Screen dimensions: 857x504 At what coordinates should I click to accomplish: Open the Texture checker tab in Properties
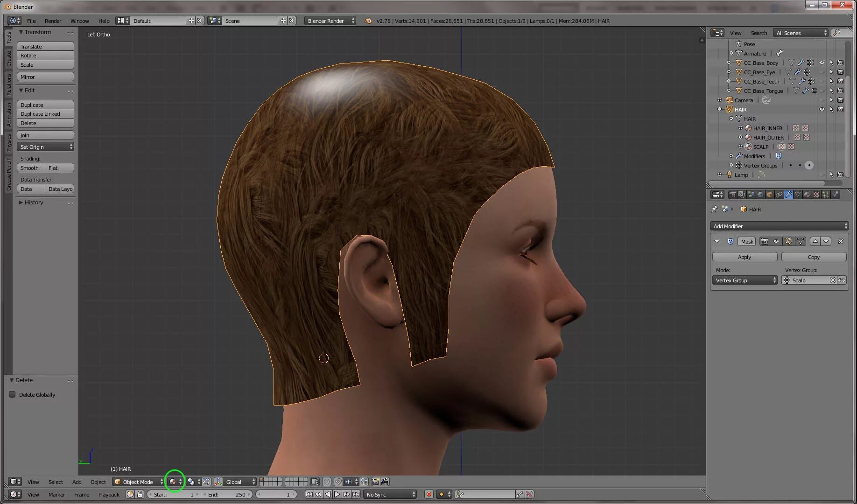[816, 195]
